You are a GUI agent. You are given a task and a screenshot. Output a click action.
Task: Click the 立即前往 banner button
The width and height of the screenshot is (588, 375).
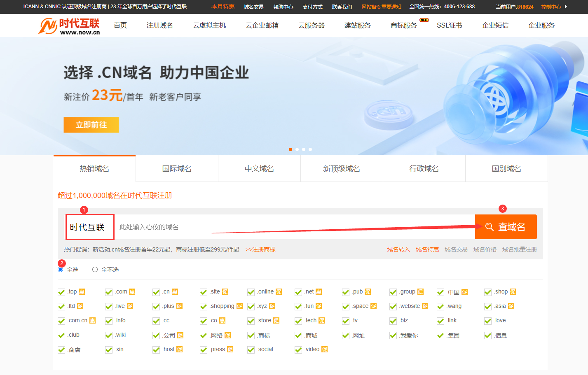coord(91,125)
